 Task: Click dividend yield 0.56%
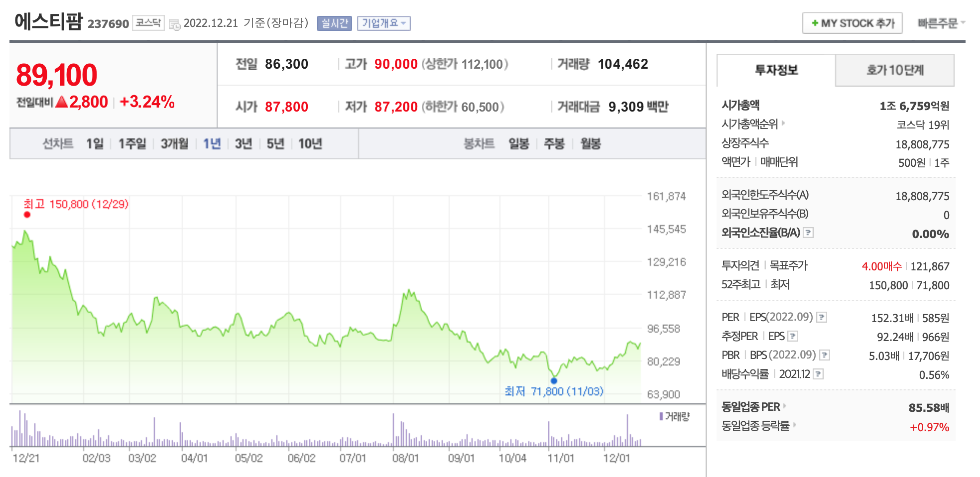click(x=934, y=375)
